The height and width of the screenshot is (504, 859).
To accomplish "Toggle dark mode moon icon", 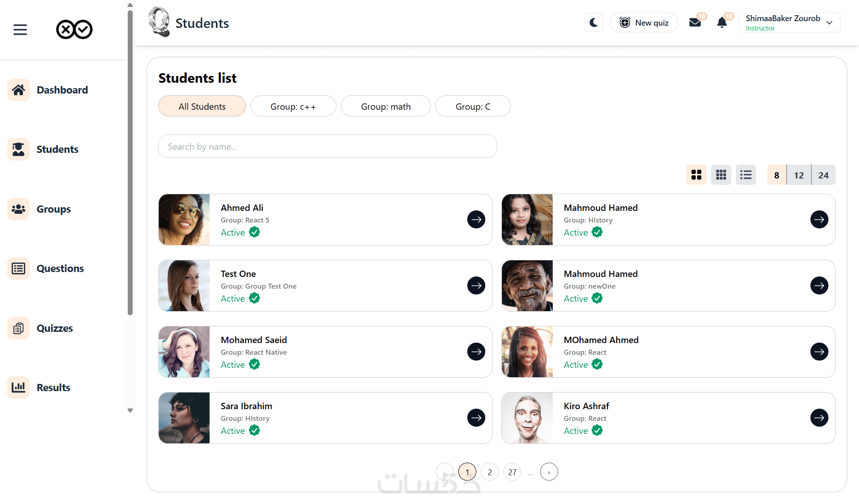I will (x=594, y=22).
